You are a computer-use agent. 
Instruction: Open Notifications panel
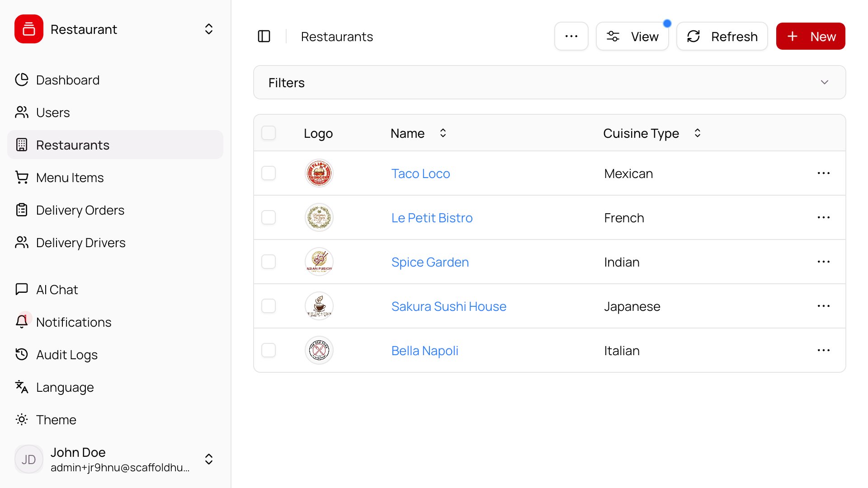point(74,322)
